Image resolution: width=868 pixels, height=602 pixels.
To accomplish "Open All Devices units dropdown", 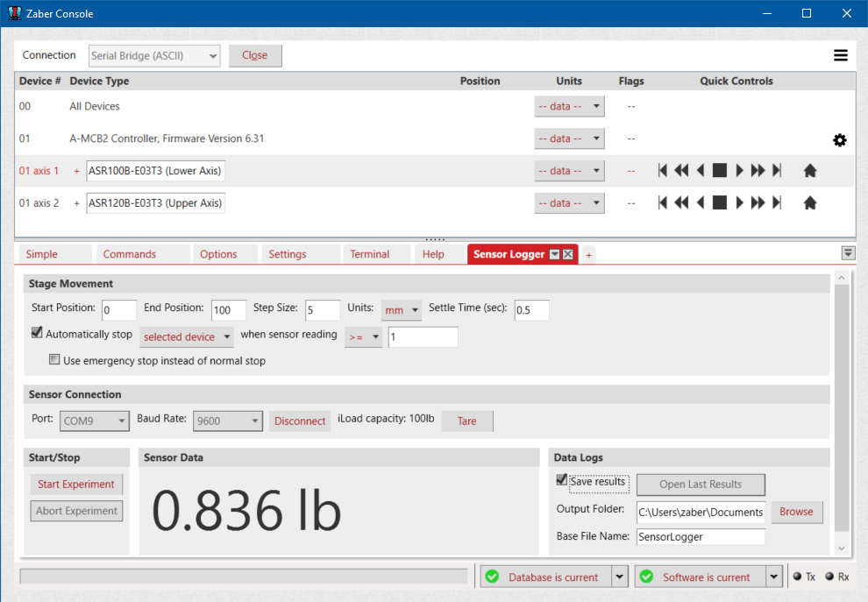I will pos(569,106).
